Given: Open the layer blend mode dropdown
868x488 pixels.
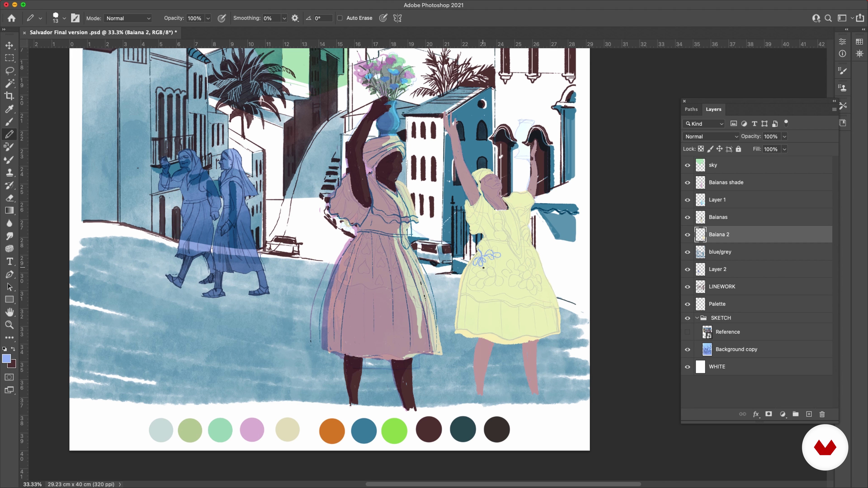Looking at the screenshot, I should (x=711, y=137).
